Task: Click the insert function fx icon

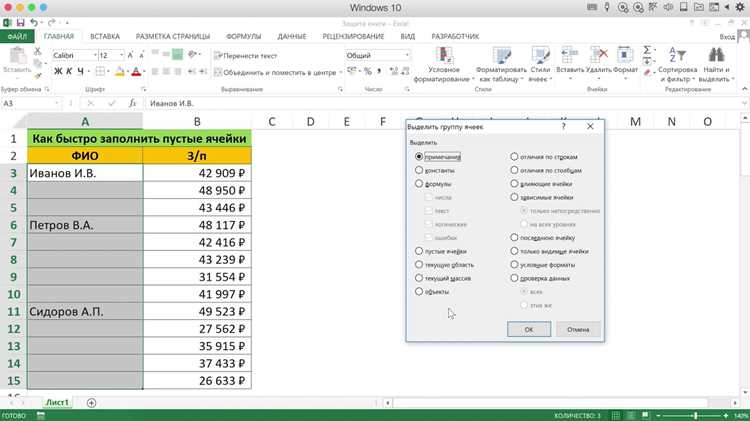Action: (x=132, y=103)
